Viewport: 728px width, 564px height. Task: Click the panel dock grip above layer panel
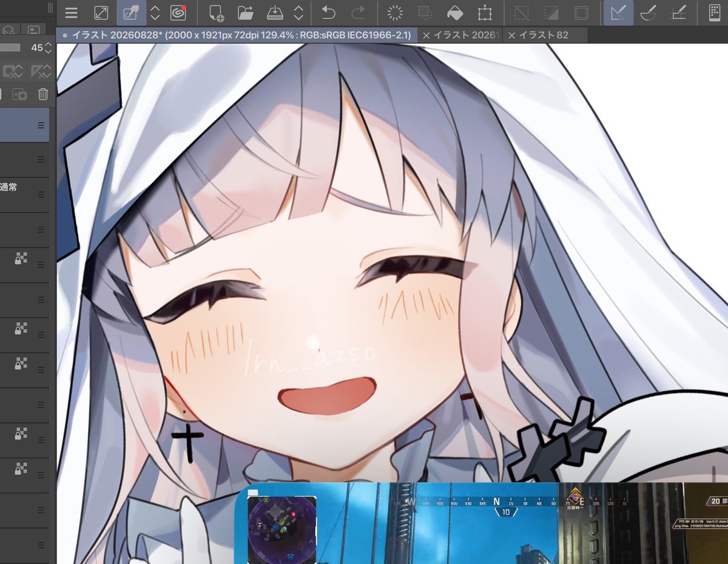(51, 8)
